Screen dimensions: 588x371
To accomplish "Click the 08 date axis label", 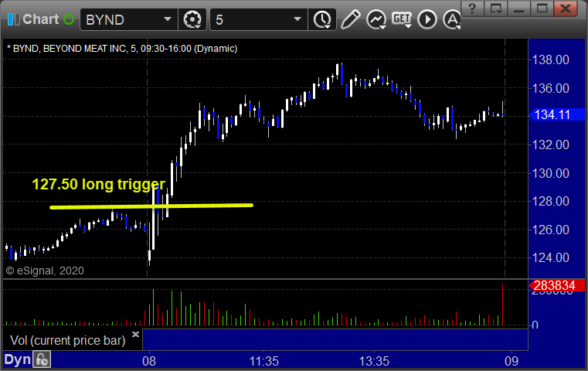I will tap(149, 361).
